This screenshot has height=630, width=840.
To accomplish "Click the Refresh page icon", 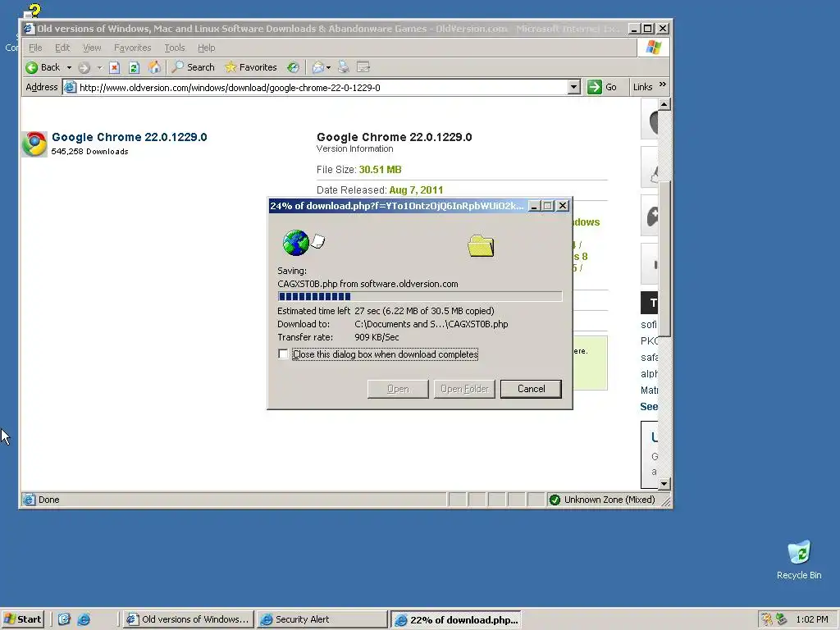I will tap(135, 67).
